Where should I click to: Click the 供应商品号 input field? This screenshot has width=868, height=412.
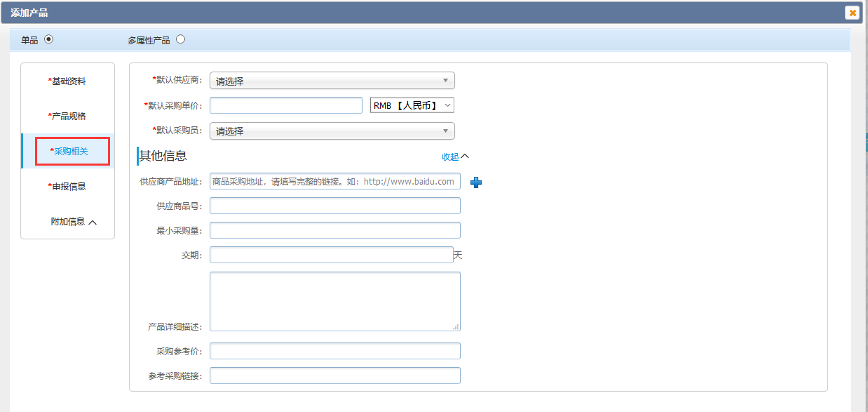[x=334, y=206]
